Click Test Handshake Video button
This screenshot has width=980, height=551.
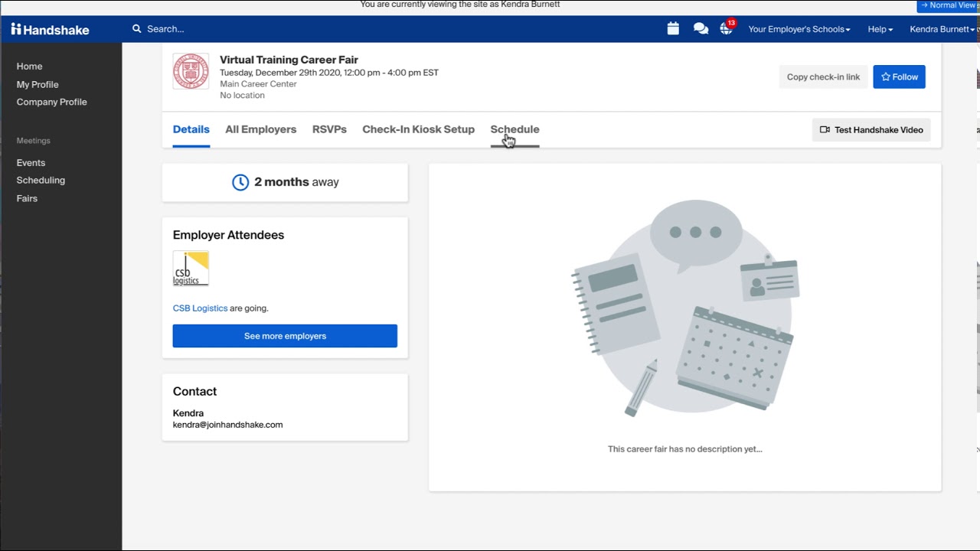coord(871,130)
